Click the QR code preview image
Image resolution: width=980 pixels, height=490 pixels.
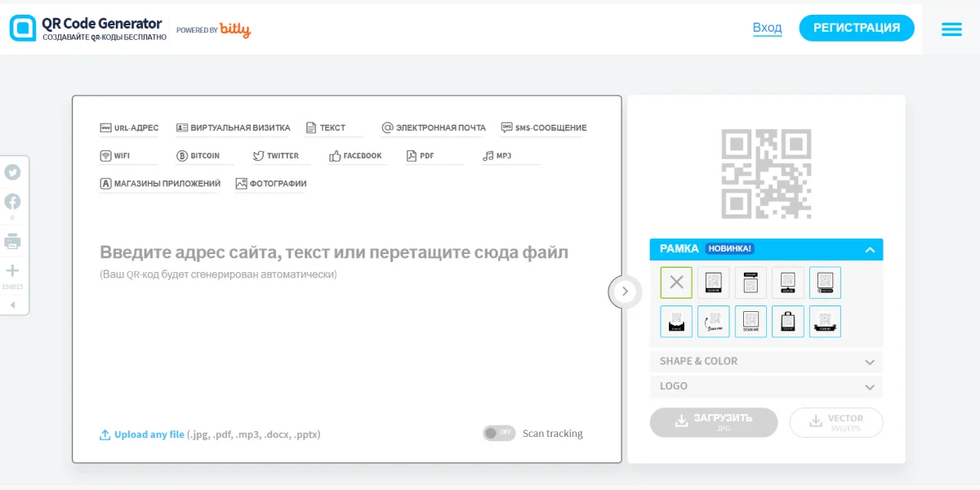(766, 173)
